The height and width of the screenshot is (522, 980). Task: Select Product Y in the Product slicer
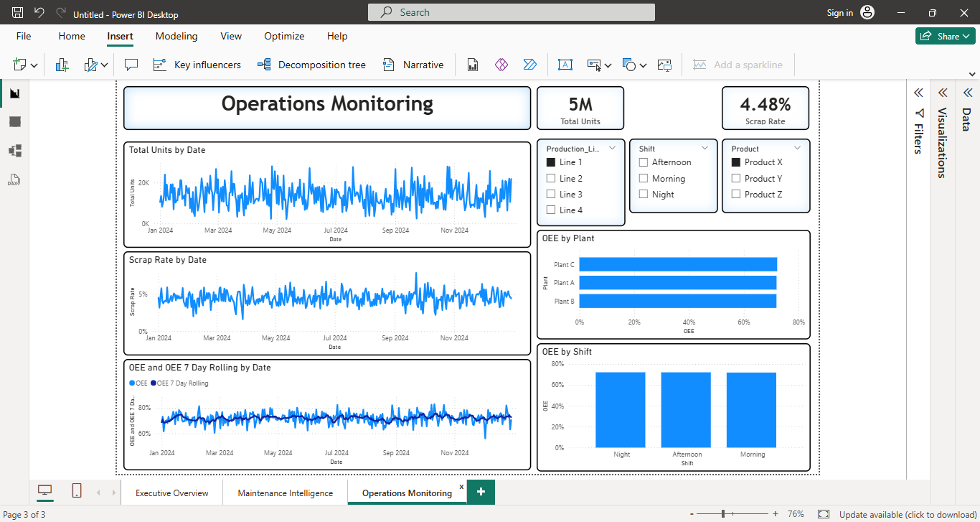[x=736, y=178]
